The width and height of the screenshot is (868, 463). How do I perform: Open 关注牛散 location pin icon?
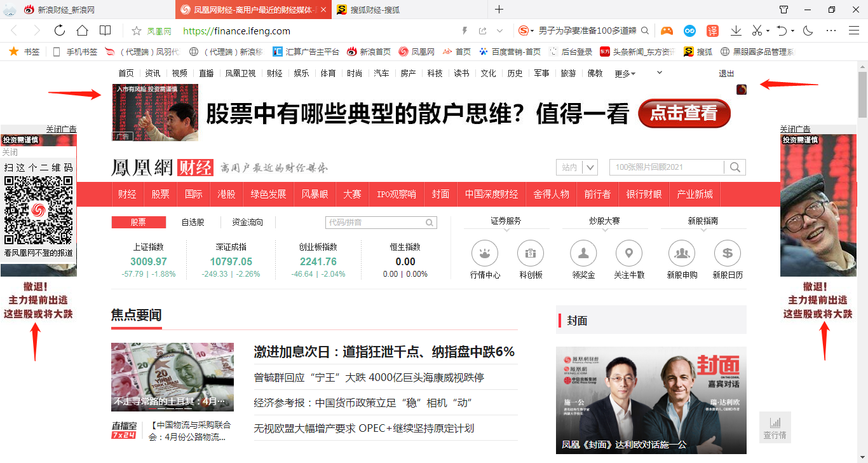(629, 254)
